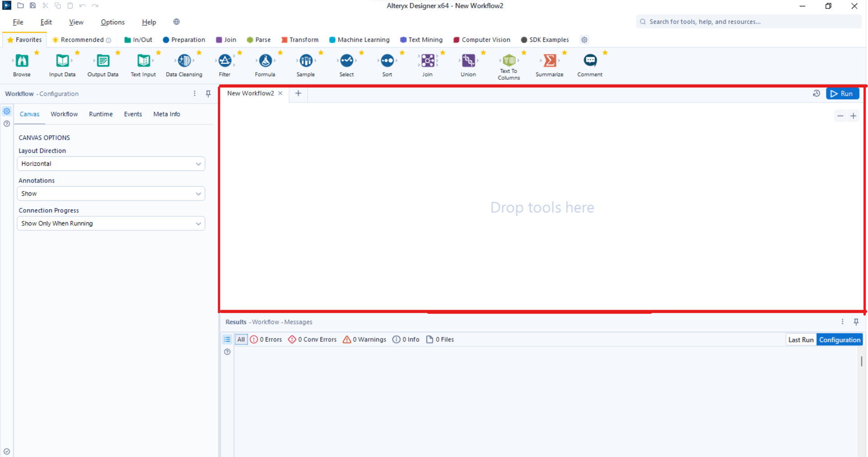Zoom in canvas with plus icon
This screenshot has width=868, height=457.
(x=853, y=116)
